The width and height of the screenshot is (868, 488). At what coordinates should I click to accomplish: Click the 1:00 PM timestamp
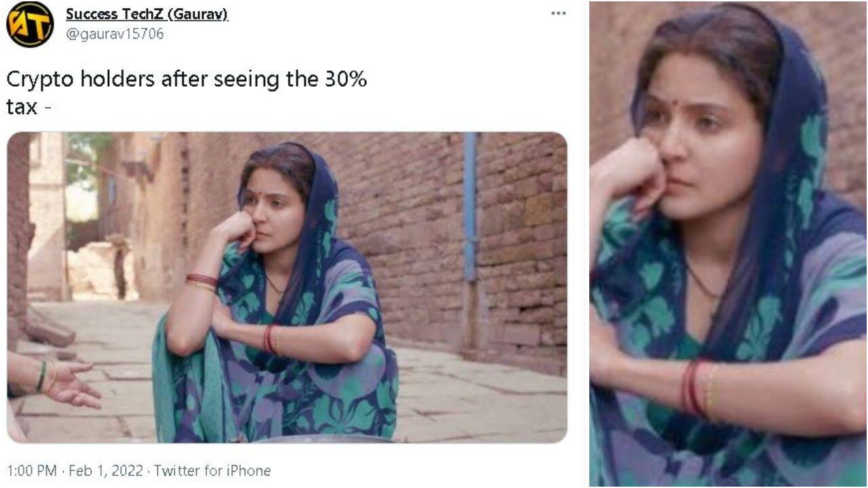[x=33, y=470]
